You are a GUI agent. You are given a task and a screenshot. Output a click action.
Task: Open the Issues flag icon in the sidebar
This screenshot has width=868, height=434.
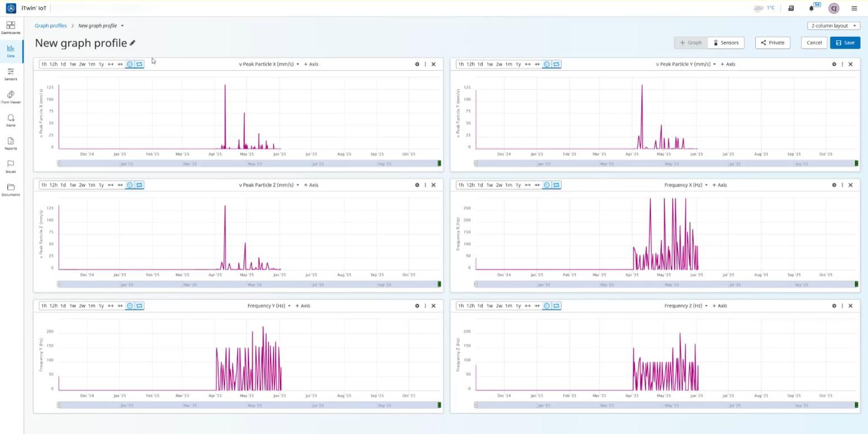[11, 165]
